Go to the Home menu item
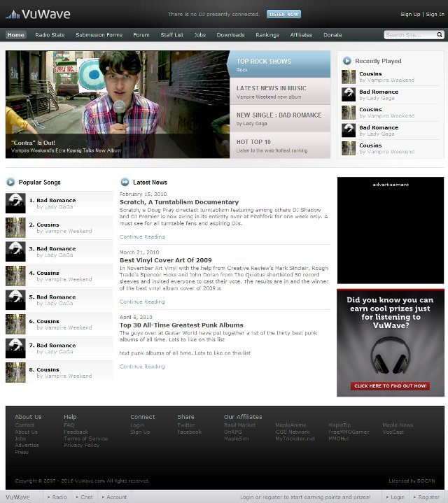The image size is (448, 503). tap(15, 35)
